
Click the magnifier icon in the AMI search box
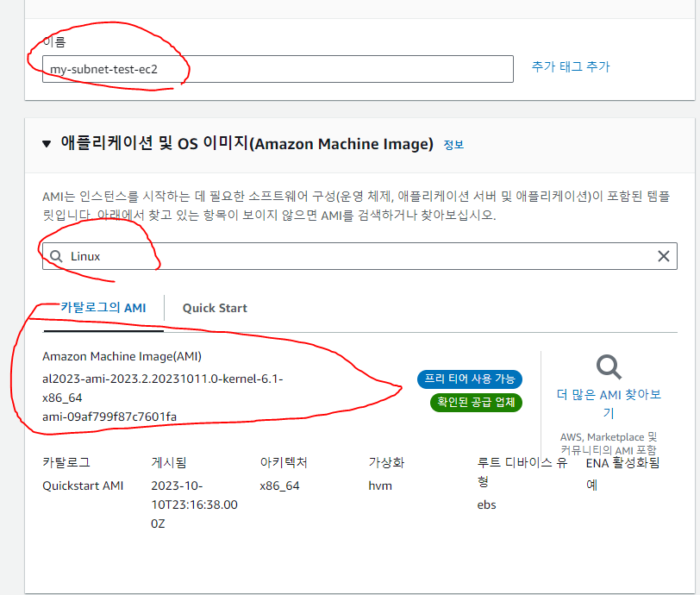click(56, 256)
